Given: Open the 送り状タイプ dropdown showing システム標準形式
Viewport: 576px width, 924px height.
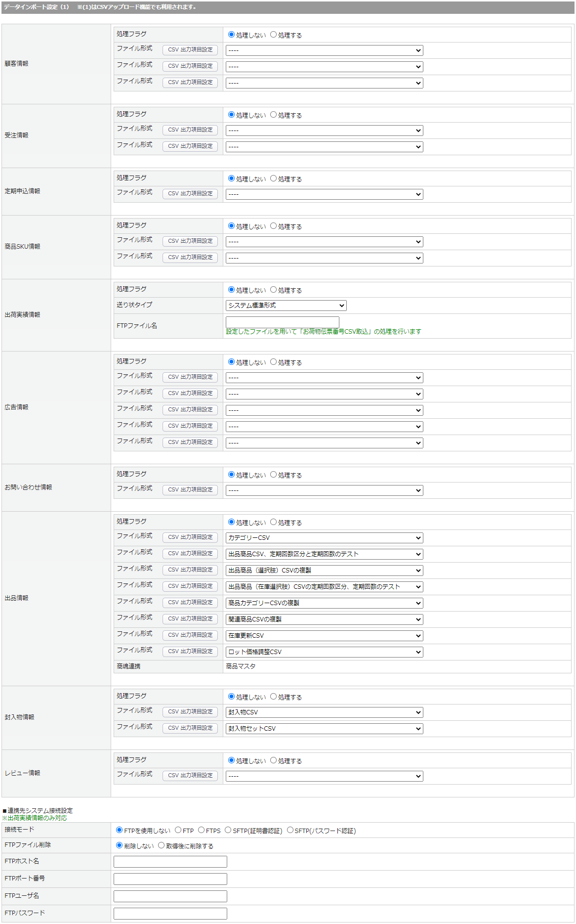Looking at the screenshot, I should [286, 306].
